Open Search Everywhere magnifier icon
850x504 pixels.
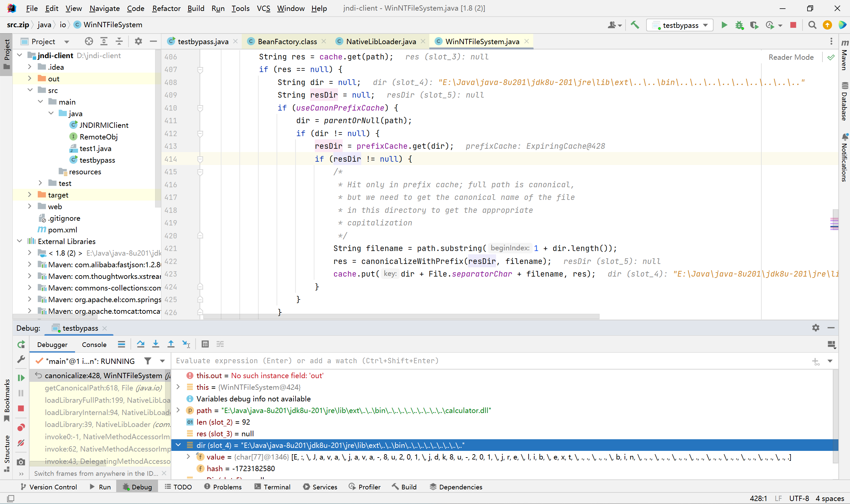pos(812,25)
